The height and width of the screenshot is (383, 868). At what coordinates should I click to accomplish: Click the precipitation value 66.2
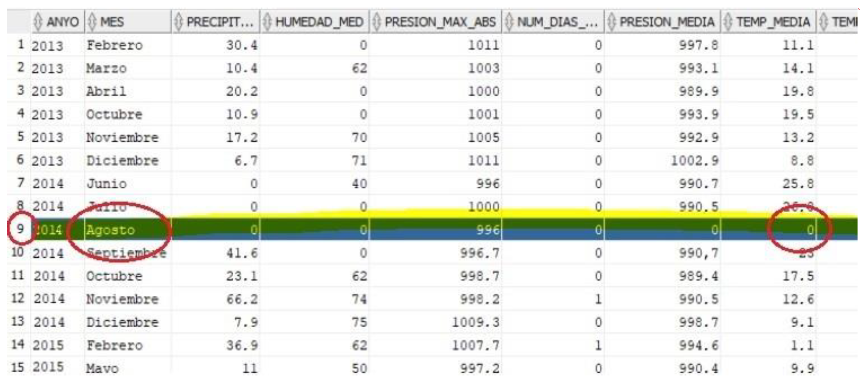point(242,299)
